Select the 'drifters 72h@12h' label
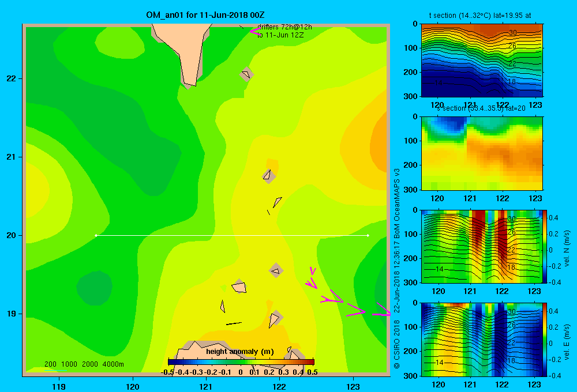The image size is (577, 392). (285, 27)
